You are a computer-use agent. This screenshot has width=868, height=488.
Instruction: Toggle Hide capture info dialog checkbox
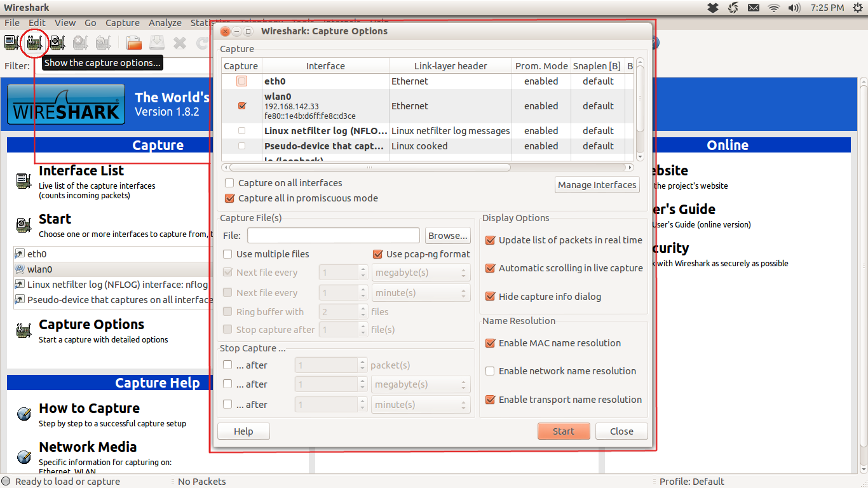[x=490, y=297]
